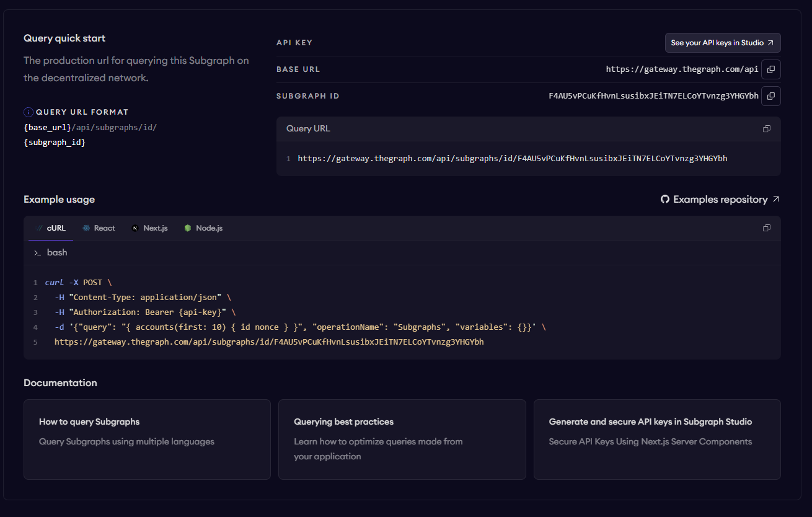Copy the base URL value

click(x=770, y=69)
